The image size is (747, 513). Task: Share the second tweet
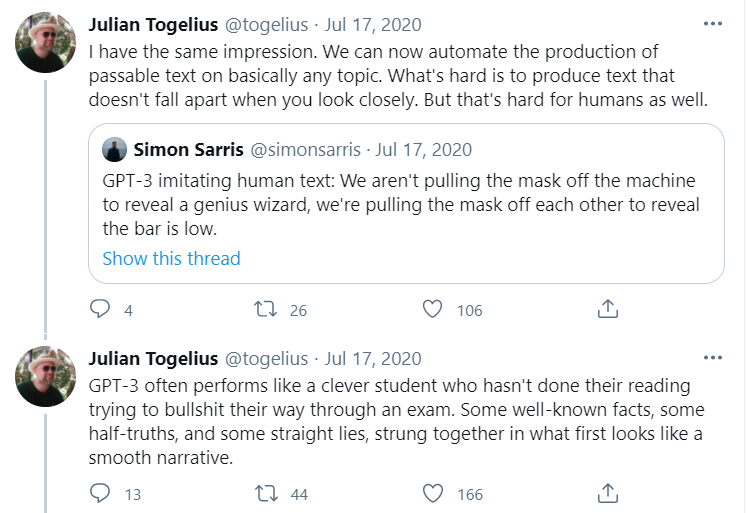pyautogui.click(x=607, y=494)
